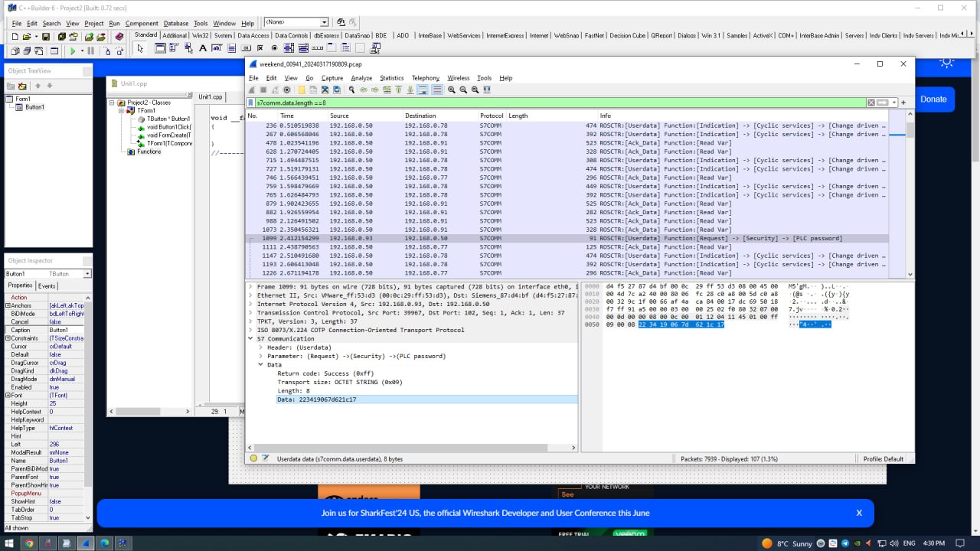This screenshot has width=980, height=551.
Task: Open Object Inspector Button1 component dropdown
Action: [87, 274]
